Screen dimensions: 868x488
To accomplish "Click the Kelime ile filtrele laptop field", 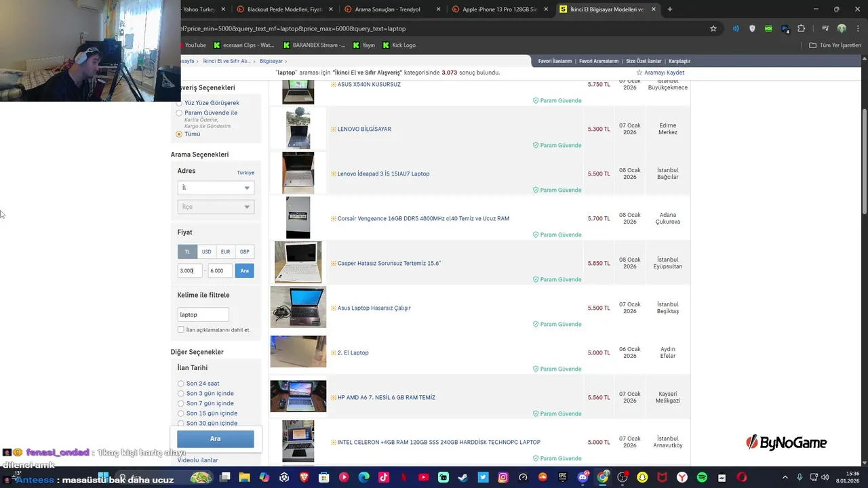I will pos(203,314).
